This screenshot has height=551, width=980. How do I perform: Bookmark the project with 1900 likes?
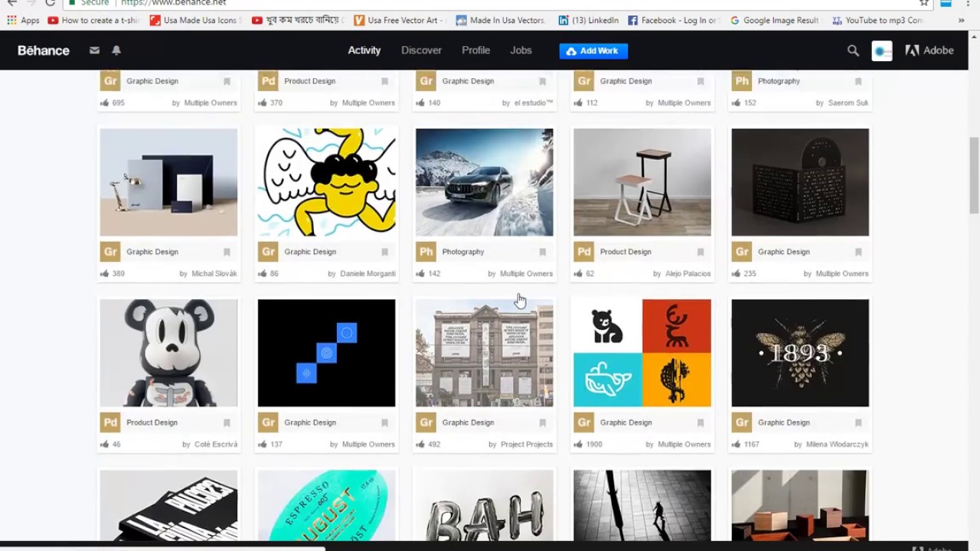(700, 422)
